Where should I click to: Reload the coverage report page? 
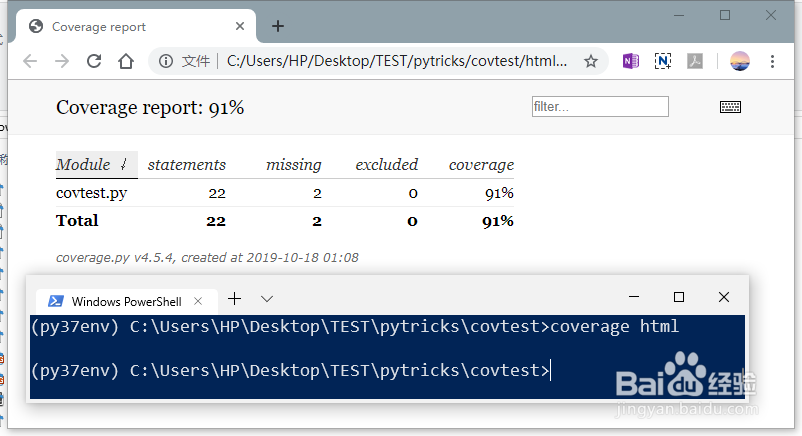[x=94, y=61]
